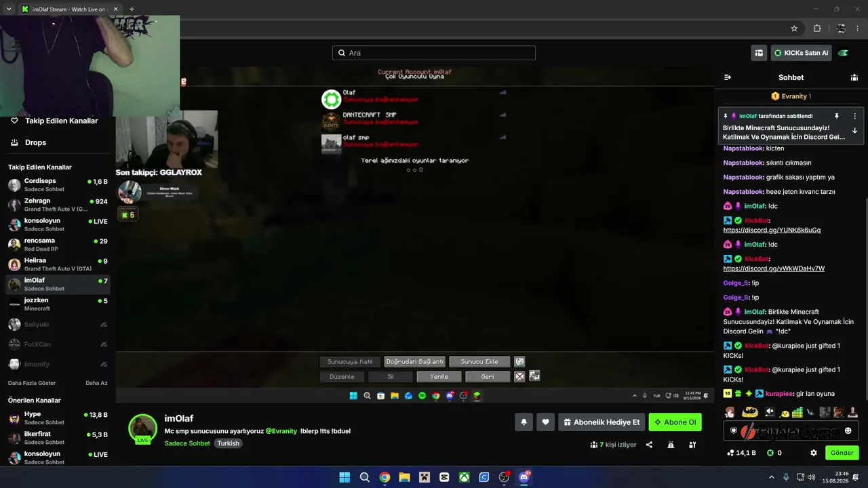
Task: Open the emoji picker in chat input
Action: click(x=848, y=430)
